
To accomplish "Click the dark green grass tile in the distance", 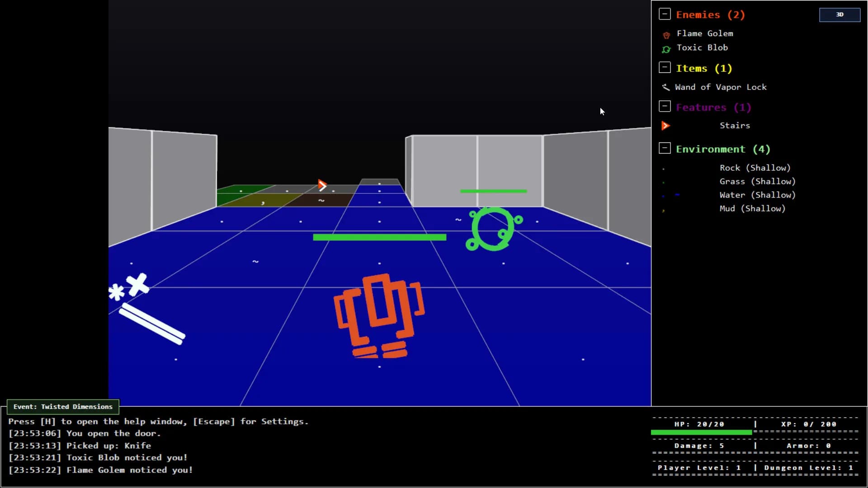I will coord(245,189).
